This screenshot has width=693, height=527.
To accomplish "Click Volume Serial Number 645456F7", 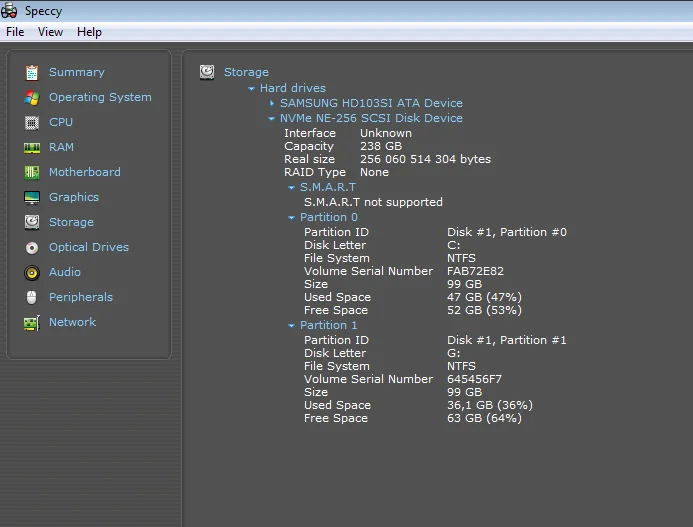I will point(474,379).
